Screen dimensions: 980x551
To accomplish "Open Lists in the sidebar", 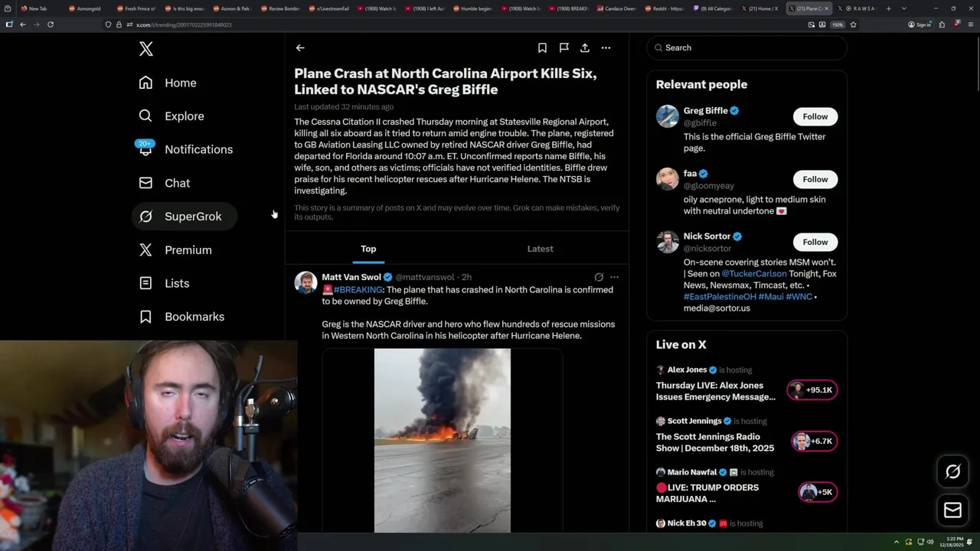I will (164, 283).
